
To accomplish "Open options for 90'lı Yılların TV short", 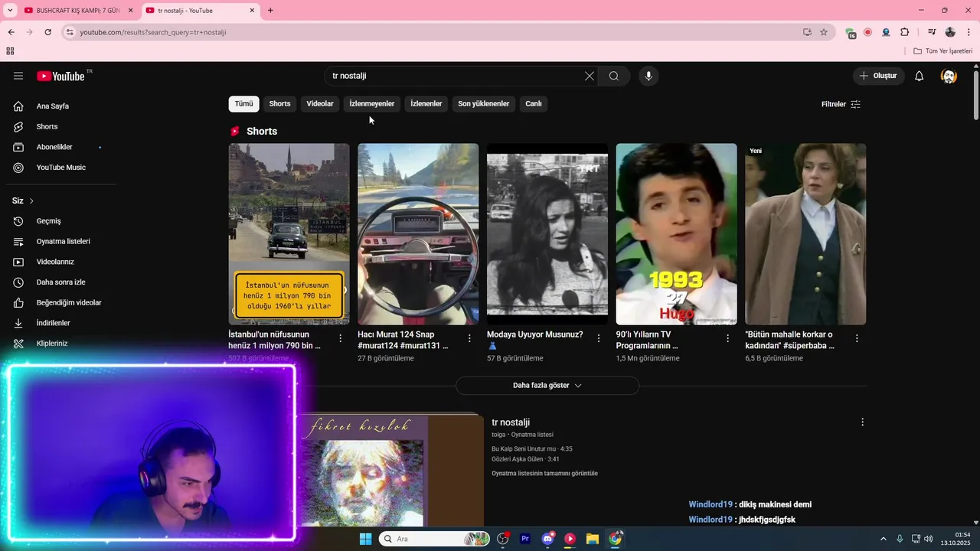I will pos(728,338).
